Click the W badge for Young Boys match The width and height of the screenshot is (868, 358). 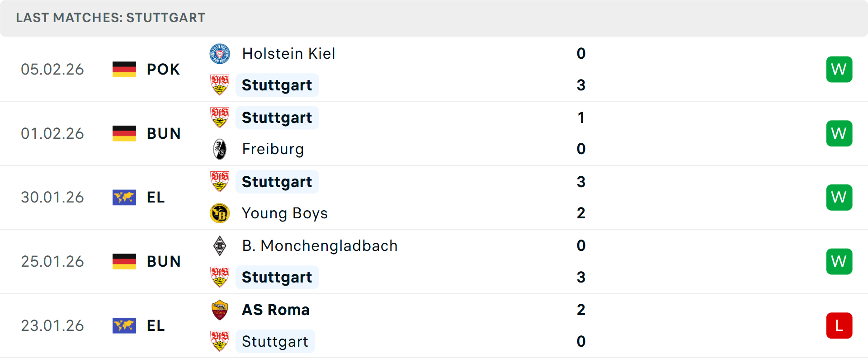839,198
